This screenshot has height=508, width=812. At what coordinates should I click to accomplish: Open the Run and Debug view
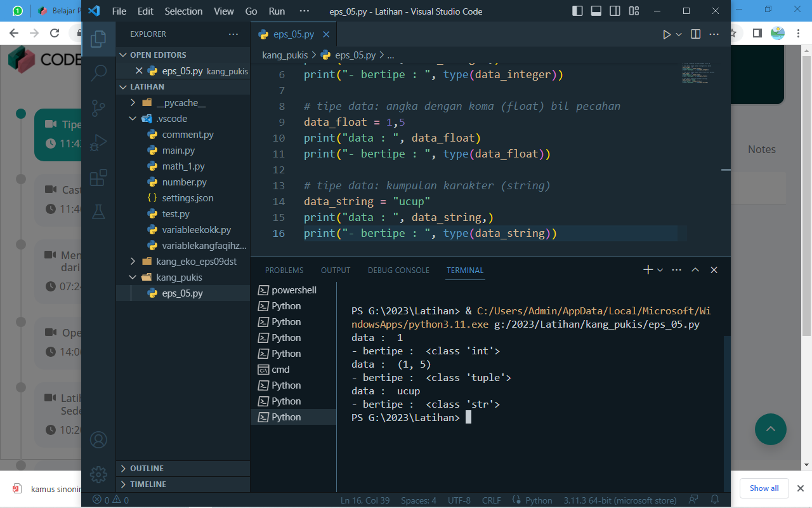(98, 142)
